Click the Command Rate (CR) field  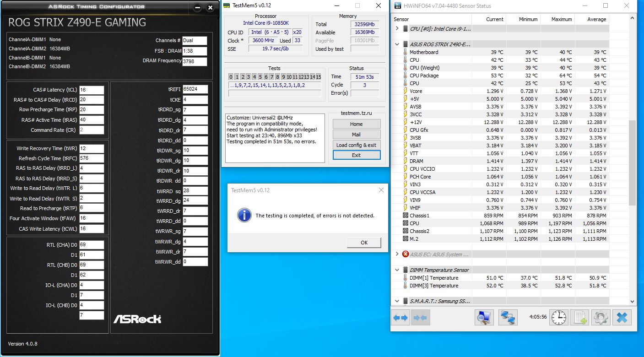click(92, 130)
